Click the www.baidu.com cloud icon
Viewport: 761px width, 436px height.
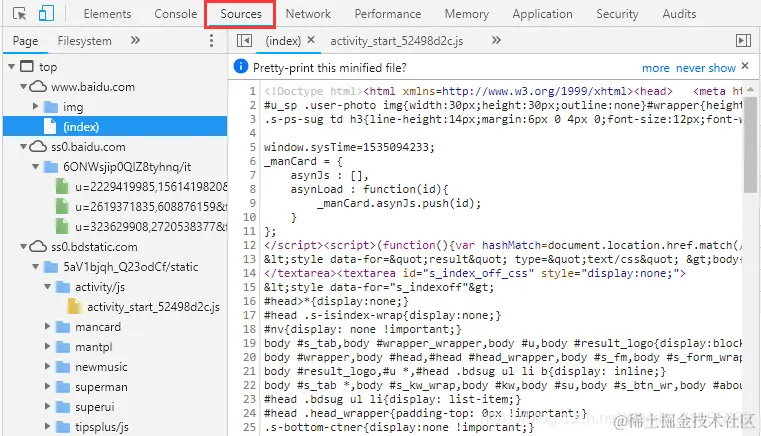click(38, 86)
